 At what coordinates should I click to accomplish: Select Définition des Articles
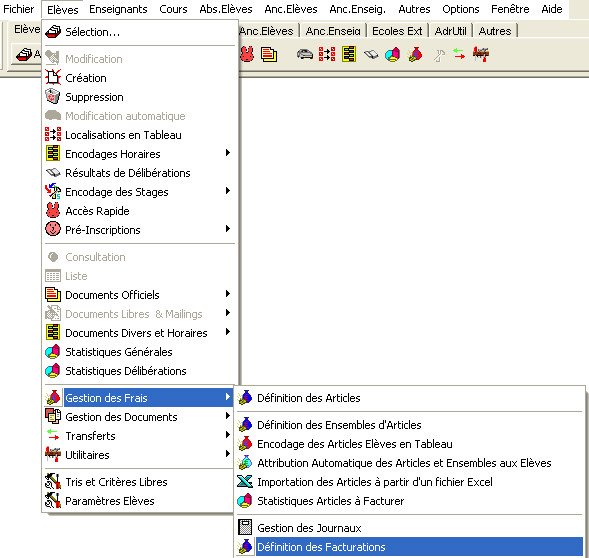[409, 398]
